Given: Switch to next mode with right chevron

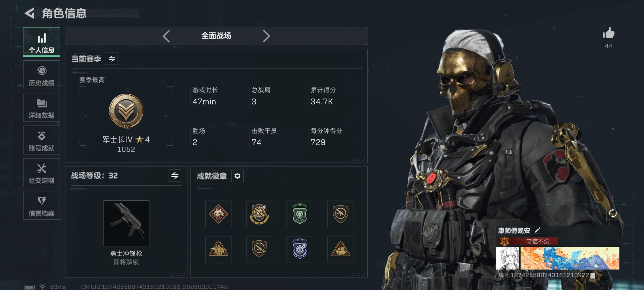Looking at the screenshot, I should click(x=266, y=36).
